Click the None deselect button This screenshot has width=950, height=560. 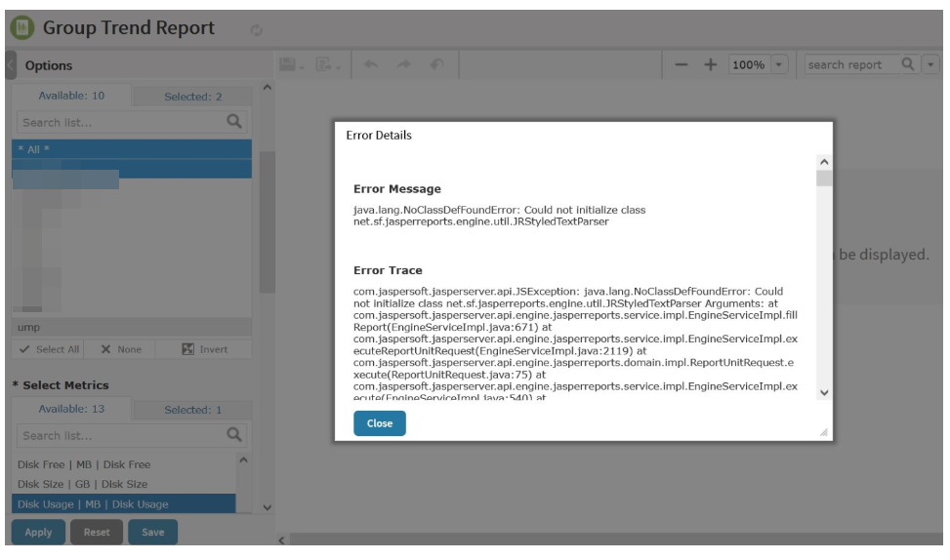click(120, 349)
